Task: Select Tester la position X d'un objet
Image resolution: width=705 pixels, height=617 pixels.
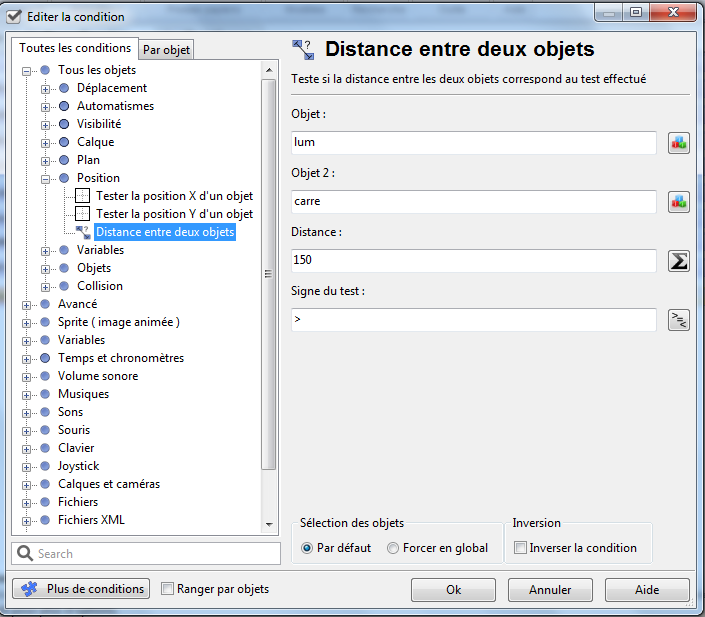Action: coord(174,196)
